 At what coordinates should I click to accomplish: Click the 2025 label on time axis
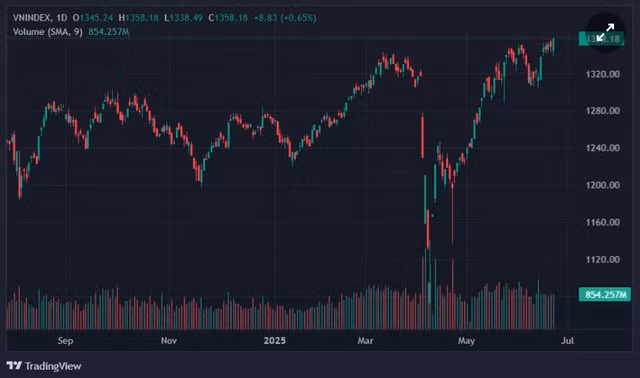275,340
